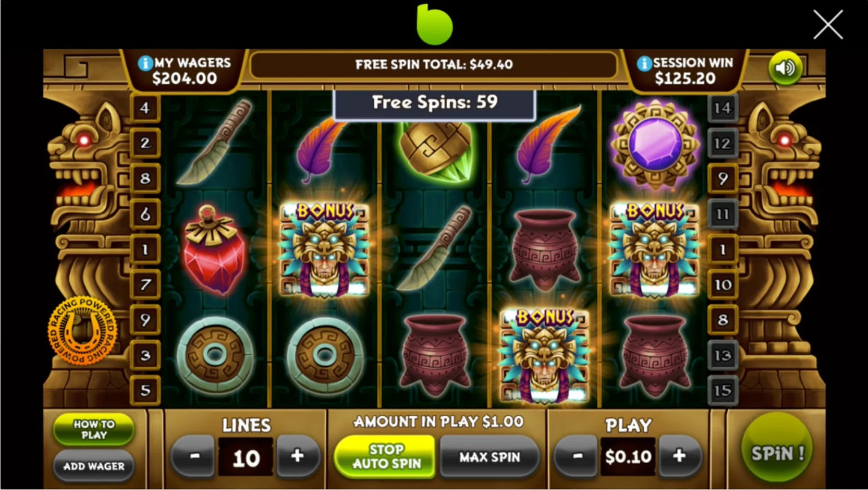This screenshot has width=868, height=490.
Task: Close the game with the X
Action: pos(828,25)
